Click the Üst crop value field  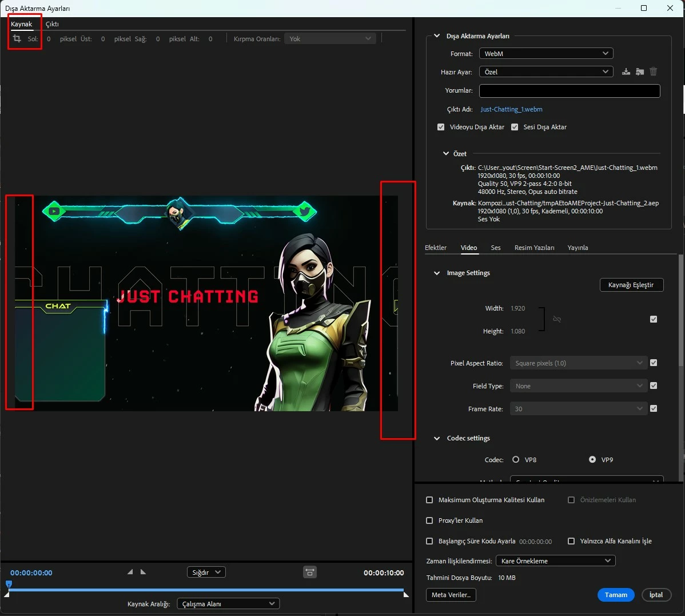(x=103, y=39)
